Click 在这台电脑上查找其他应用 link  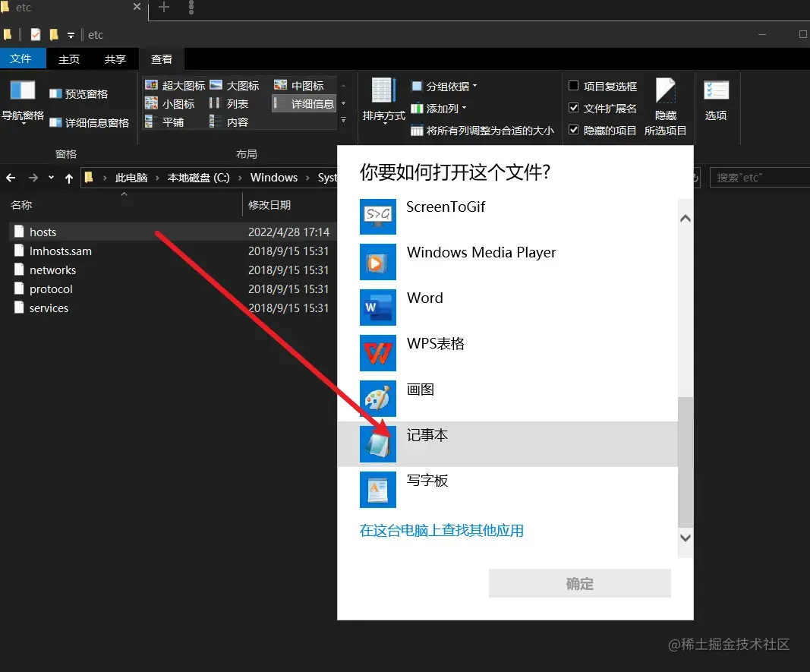pyautogui.click(x=442, y=531)
